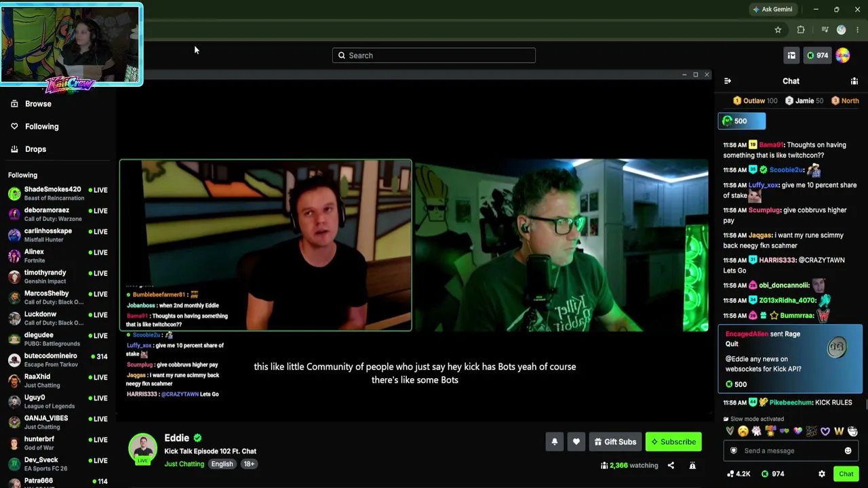The width and height of the screenshot is (868, 488).
Task: Open RaaXhid's Just Chatting stream
Action: pyautogui.click(x=58, y=381)
